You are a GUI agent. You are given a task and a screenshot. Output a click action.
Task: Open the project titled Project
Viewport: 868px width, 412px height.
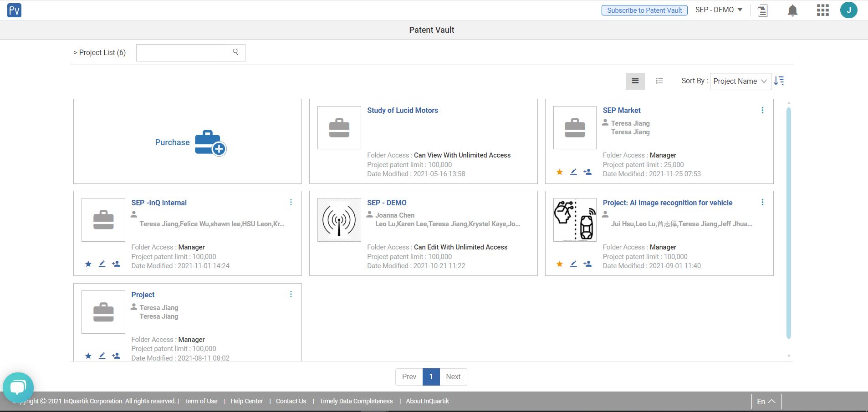(x=143, y=295)
